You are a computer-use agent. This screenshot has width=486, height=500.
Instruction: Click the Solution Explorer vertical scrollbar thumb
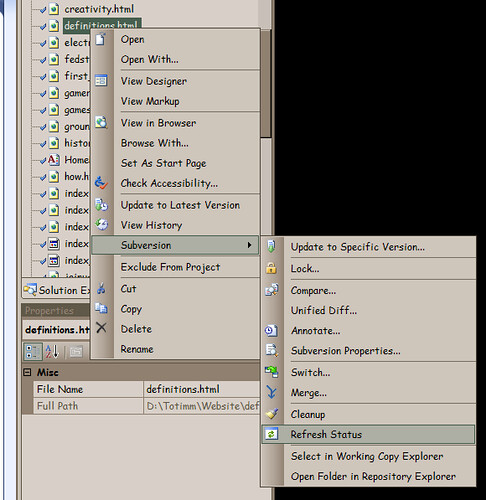(266, 83)
